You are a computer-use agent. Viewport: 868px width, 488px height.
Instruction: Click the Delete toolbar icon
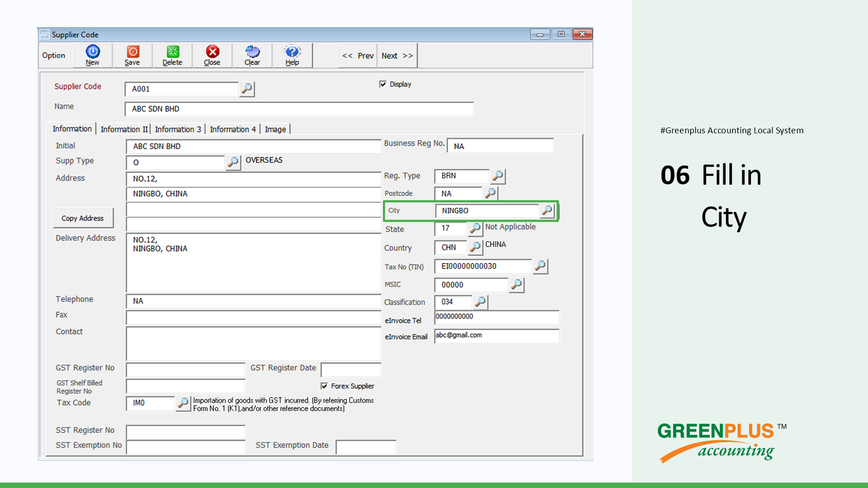pos(172,56)
